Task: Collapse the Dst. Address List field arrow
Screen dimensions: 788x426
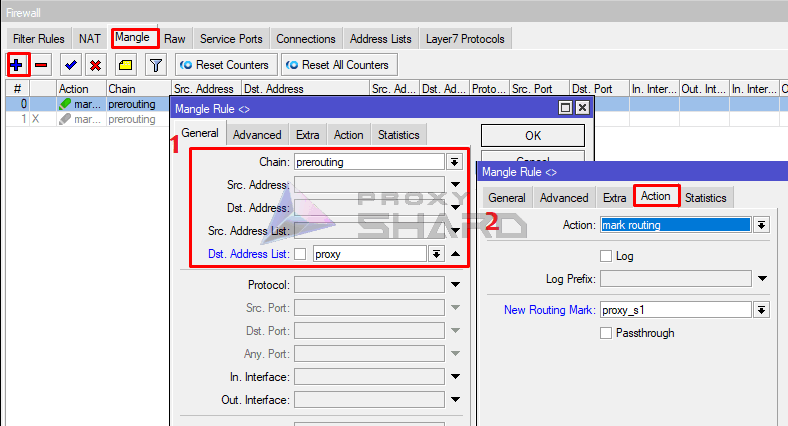Action: (x=455, y=254)
